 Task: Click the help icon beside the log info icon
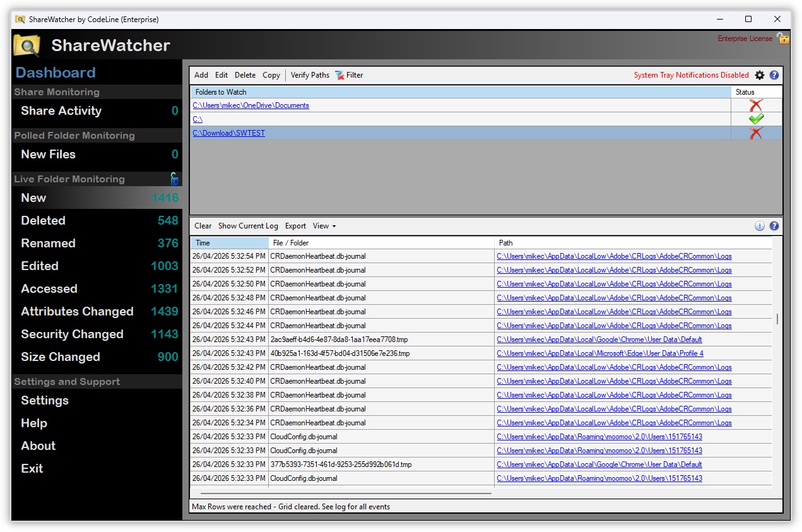[x=774, y=226]
